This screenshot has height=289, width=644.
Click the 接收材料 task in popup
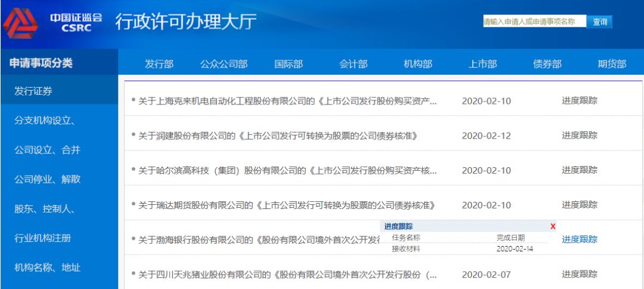(406, 249)
